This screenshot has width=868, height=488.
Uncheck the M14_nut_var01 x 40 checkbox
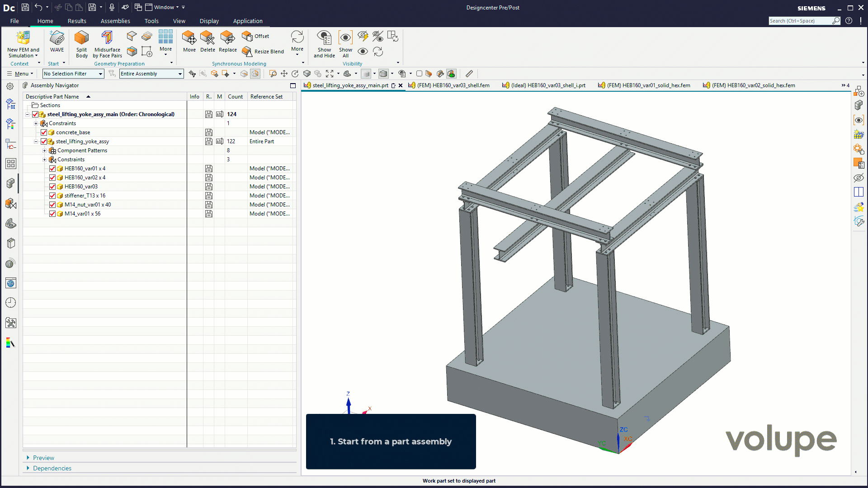(52, 205)
